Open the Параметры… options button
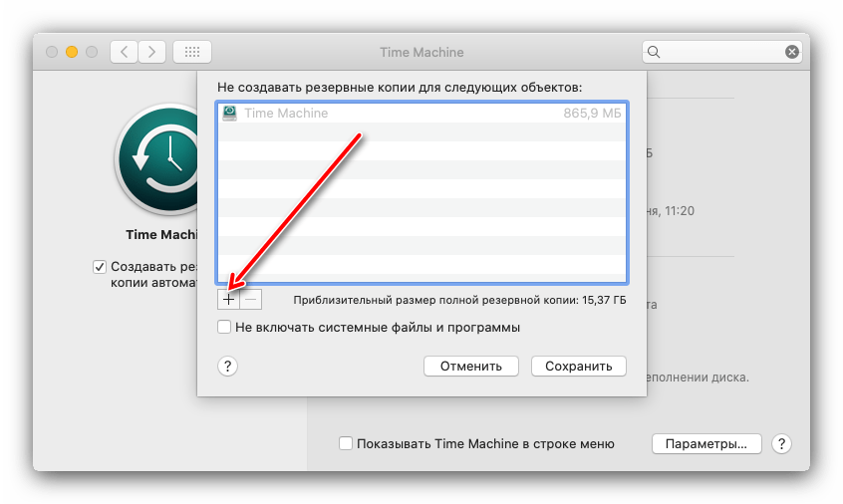This screenshot has width=843, height=504. [x=706, y=444]
